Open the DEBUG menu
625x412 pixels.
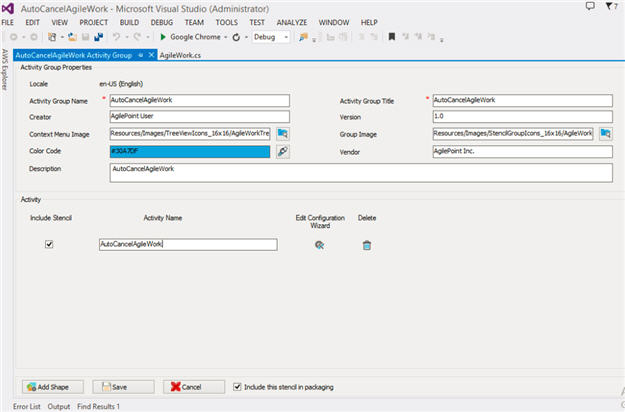[x=161, y=23]
